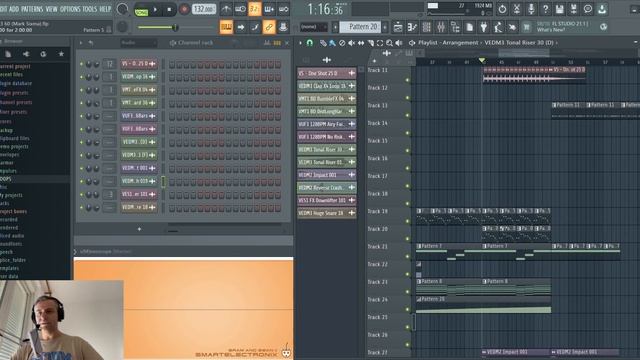
Task: Toggle Track 11 mute LED
Action: click(407, 80)
